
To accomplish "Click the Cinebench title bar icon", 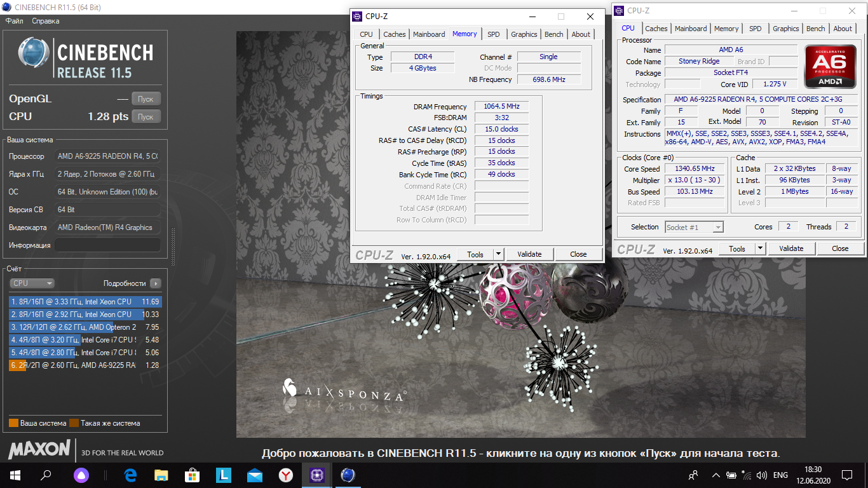I will pyautogui.click(x=6, y=7).
